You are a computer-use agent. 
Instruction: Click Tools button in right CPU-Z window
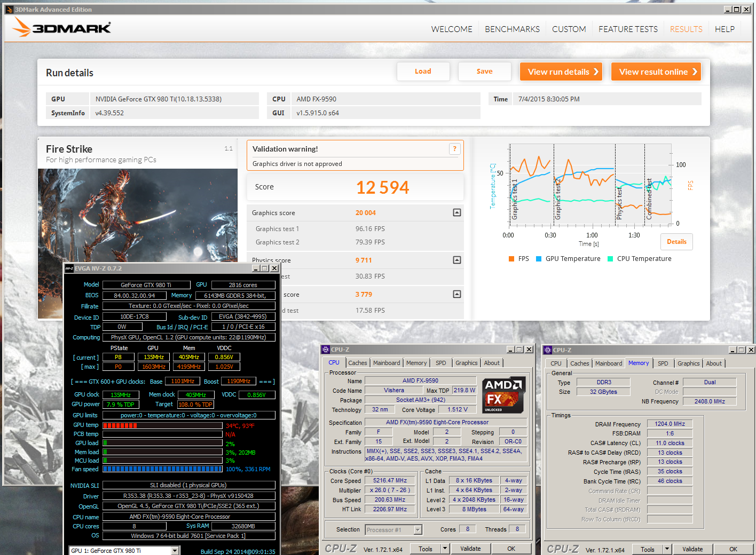(x=648, y=549)
